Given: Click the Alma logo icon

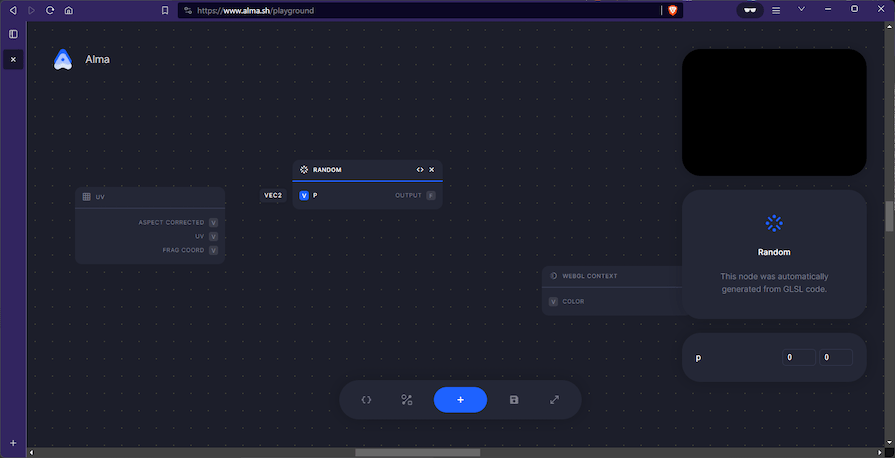Looking at the screenshot, I should tap(63, 60).
